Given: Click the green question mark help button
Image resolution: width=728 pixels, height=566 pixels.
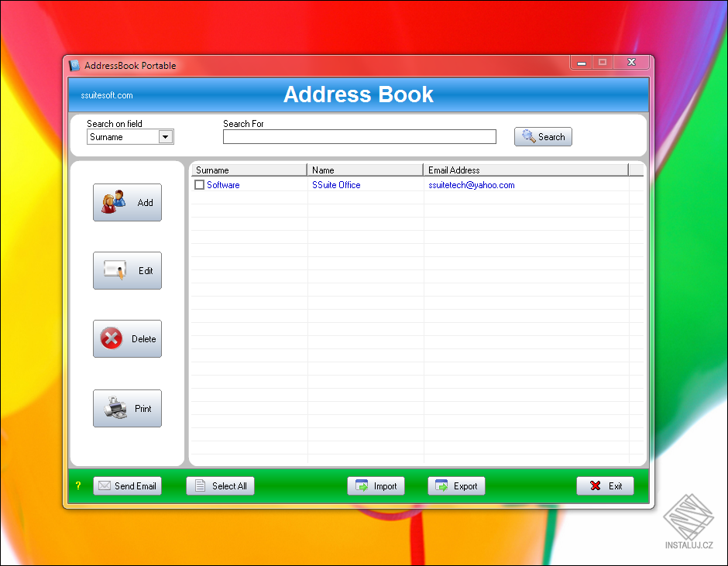Looking at the screenshot, I should tap(77, 485).
